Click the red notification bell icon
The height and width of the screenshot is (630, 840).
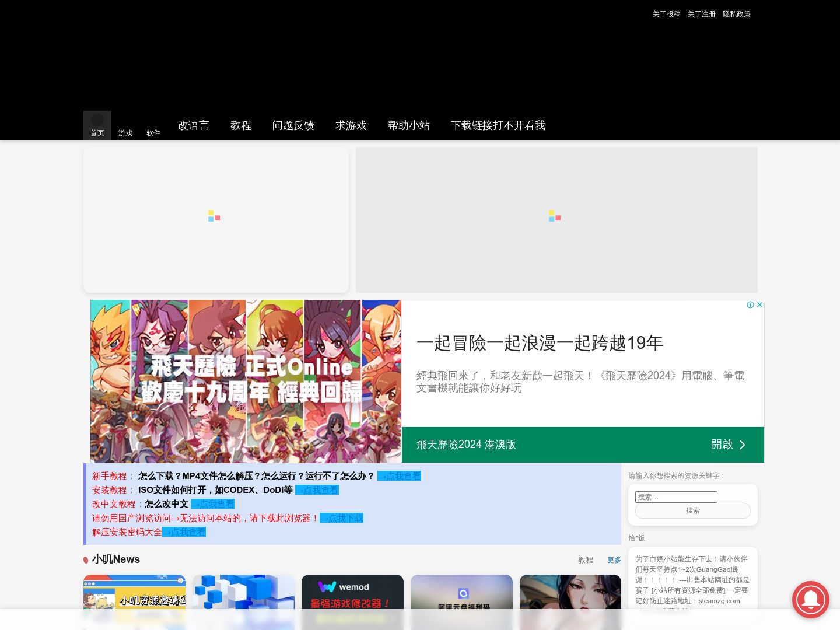coord(810,599)
